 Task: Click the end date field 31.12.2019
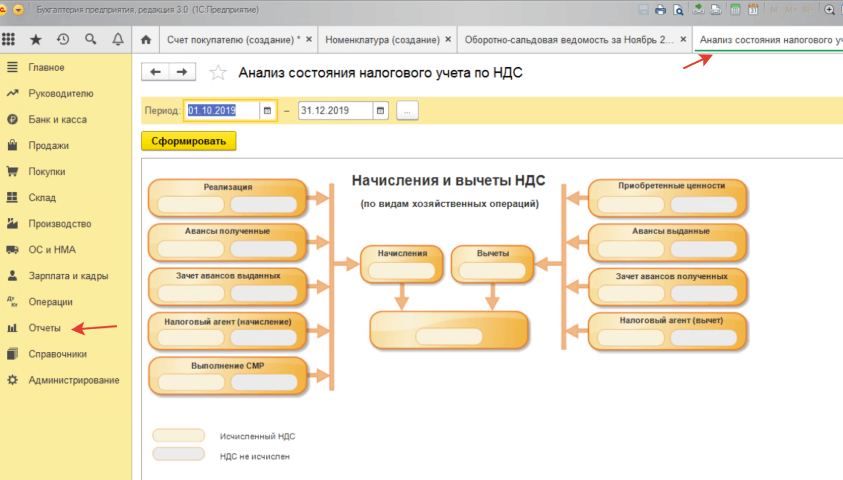(335, 111)
